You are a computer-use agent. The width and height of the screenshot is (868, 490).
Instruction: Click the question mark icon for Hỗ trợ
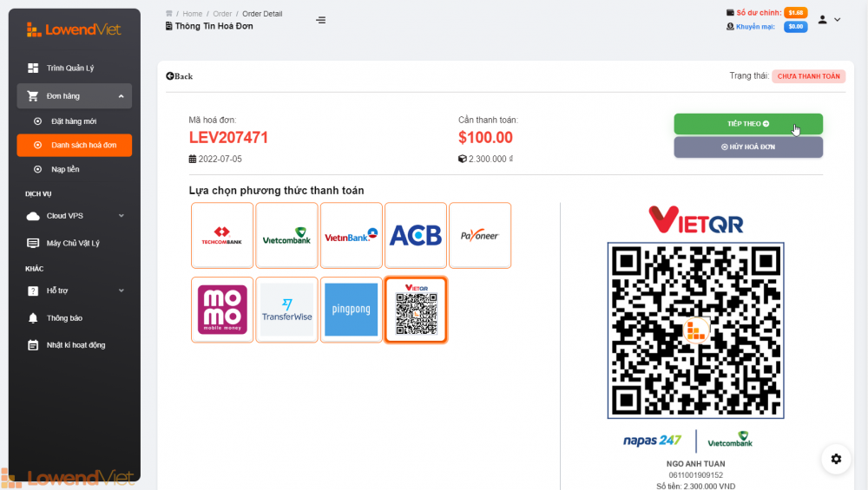click(33, 291)
